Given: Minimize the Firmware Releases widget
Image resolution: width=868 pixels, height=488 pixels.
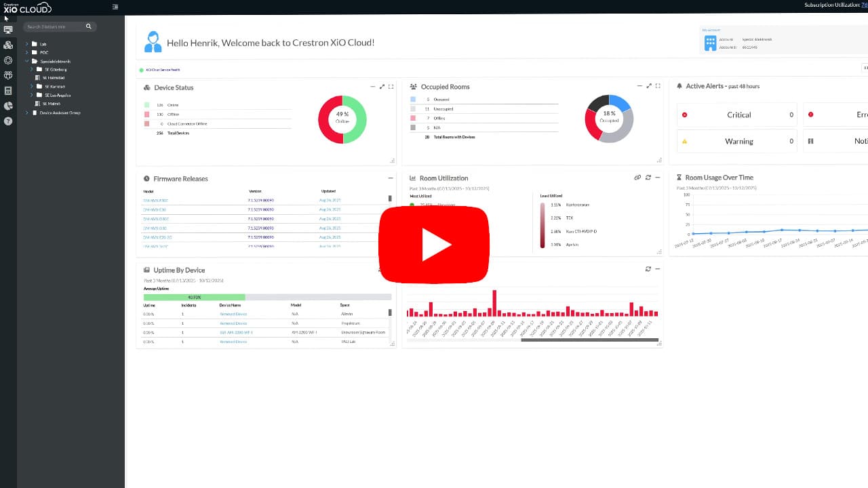Looking at the screenshot, I should (x=391, y=178).
